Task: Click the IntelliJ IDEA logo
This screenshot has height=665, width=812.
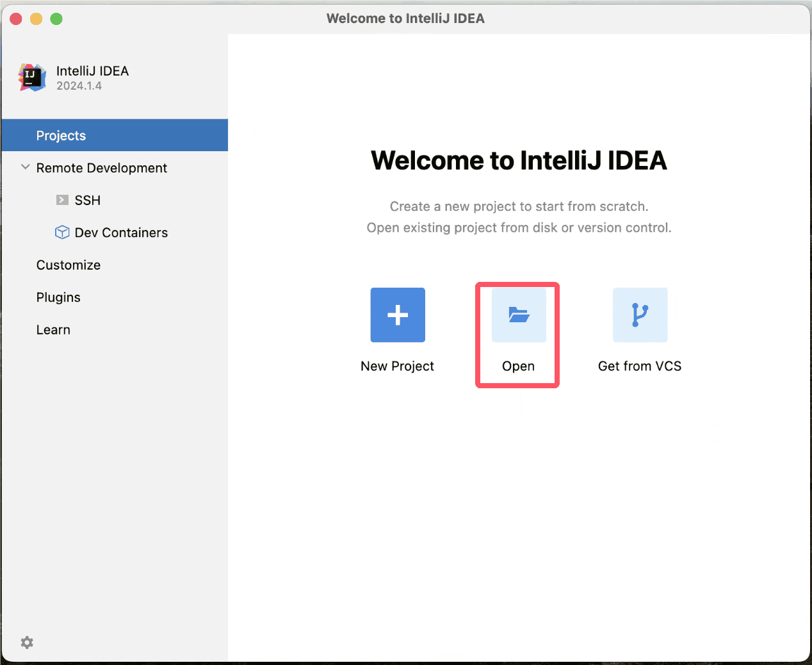Action: coord(32,78)
